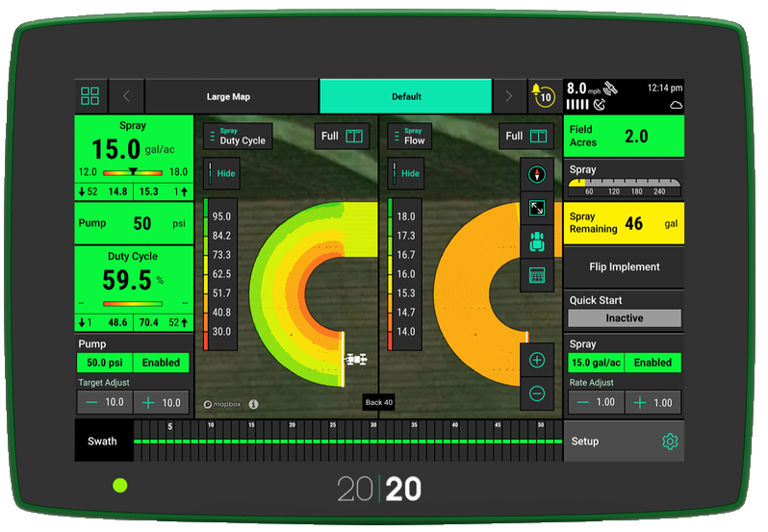The width and height of the screenshot is (768, 532).
Task: Open GPS satellite status icon
Action: click(610, 89)
